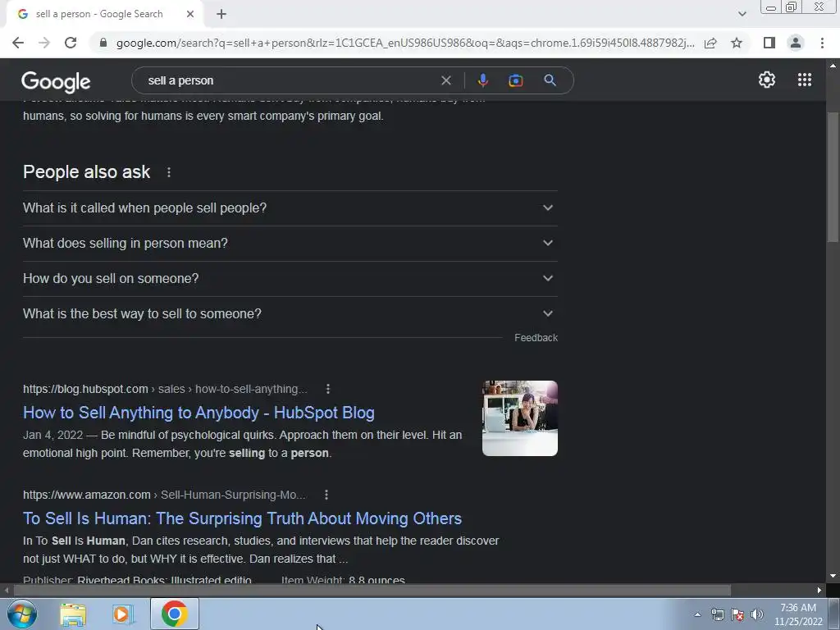Screen dimensions: 840x630
Task: Expand 'How do you sell on someone?'
Action: coord(290,279)
